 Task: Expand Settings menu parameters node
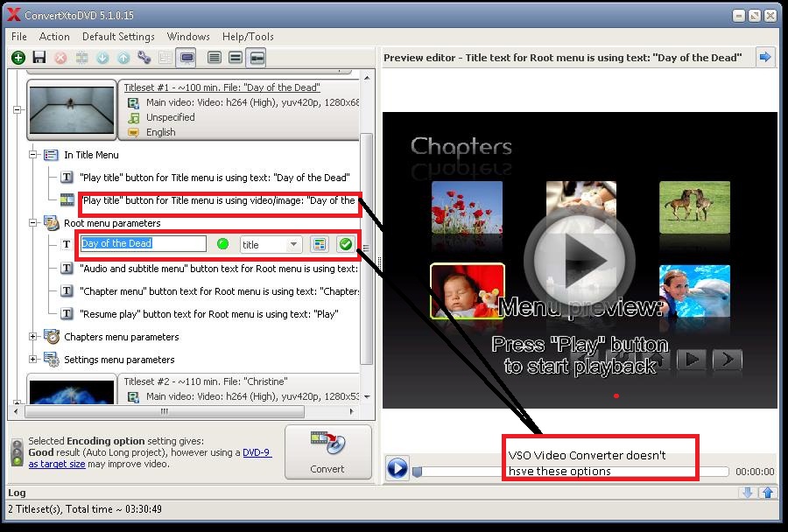click(32, 360)
